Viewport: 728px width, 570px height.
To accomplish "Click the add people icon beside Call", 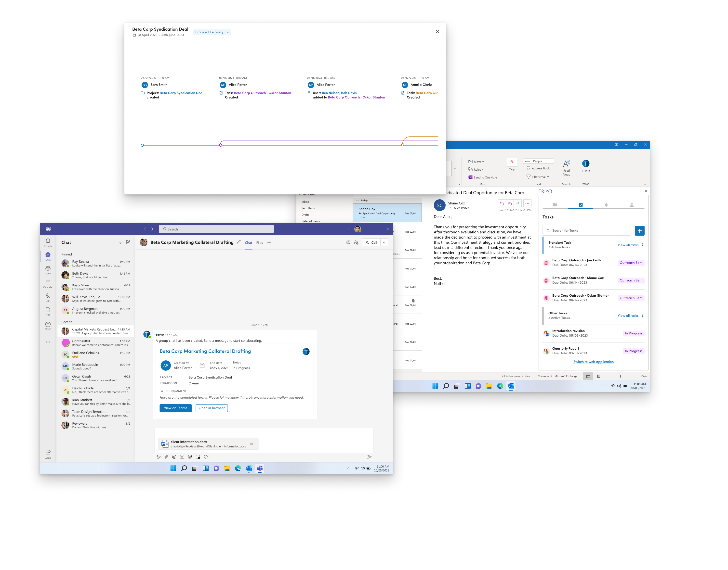I will [x=356, y=242].
